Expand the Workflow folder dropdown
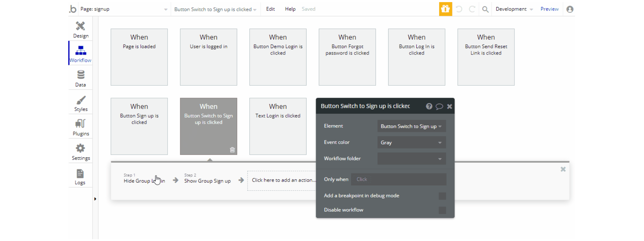The width and height of the screenshot is (644, 241). pos(411,159)
